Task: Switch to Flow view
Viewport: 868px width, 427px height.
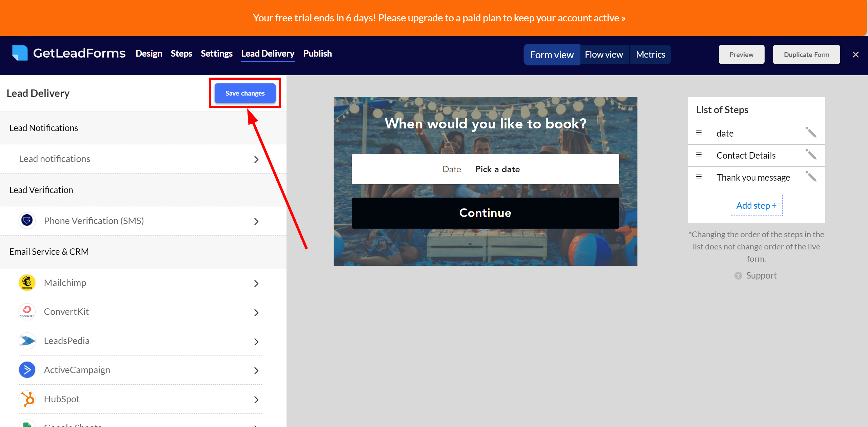Action: click(604, 55)
